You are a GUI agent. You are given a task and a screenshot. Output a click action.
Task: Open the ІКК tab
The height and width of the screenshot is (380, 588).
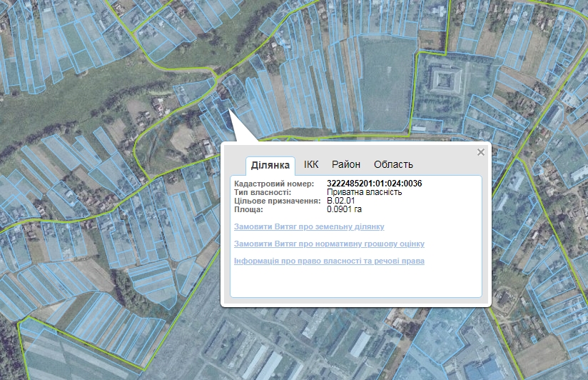[311, 164]
